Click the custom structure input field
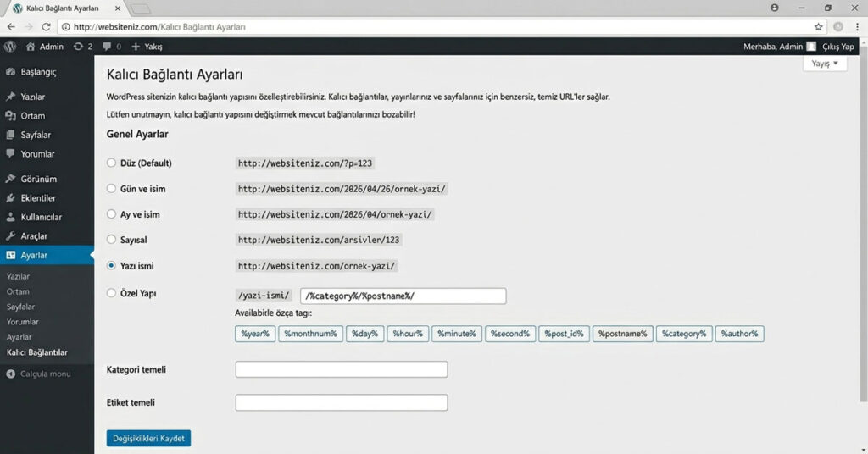This screenshot has height=454, width=868. pos(403,296)
